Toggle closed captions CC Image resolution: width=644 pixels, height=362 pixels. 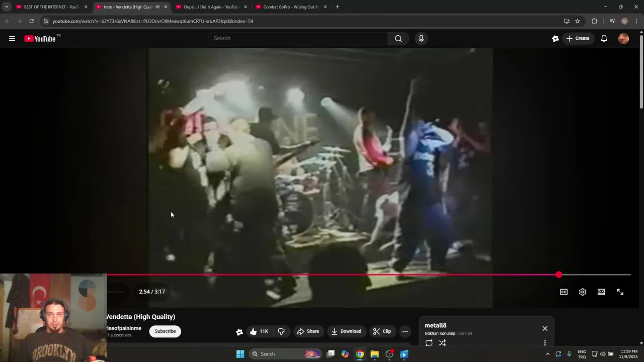[x=564, y=292]
